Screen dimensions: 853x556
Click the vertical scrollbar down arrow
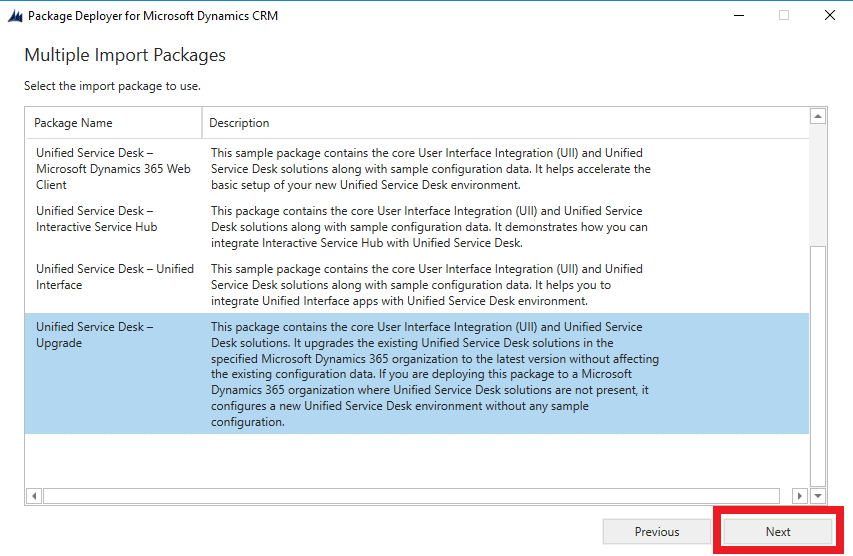click(818, 496)
